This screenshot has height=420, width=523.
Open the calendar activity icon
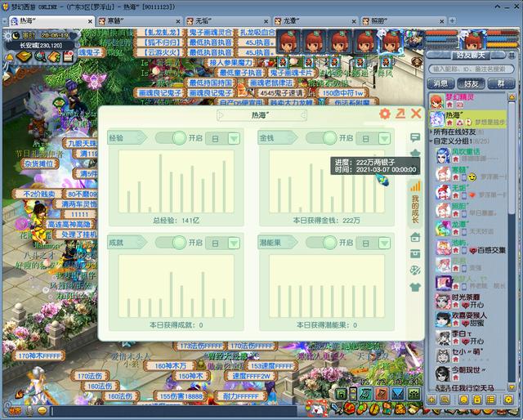tap(68, 56)
